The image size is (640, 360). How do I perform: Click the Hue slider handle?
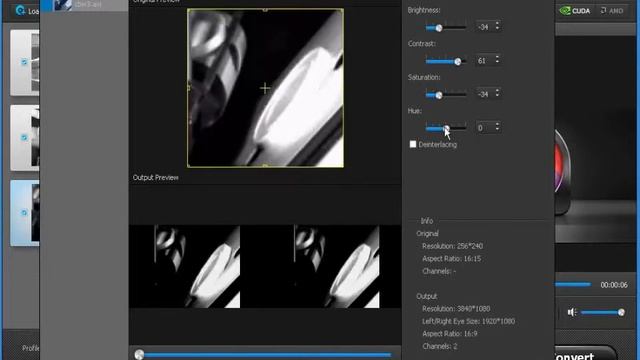click(x=446, y=129)
